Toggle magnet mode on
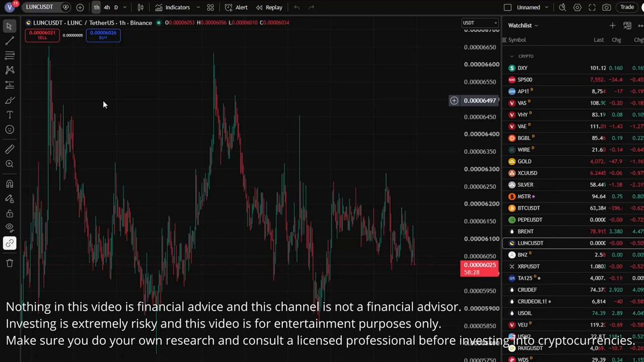This screenshot has width=644, height=362. pyautogui.click(x=10, y=184)
